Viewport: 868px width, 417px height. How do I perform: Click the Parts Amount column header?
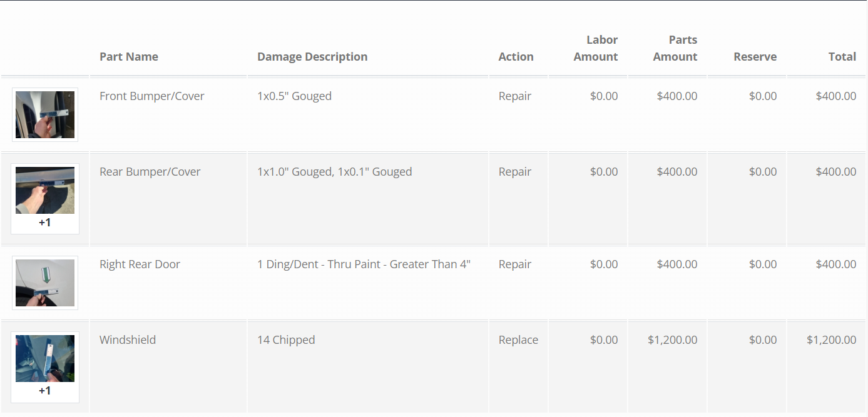point(675,48)
